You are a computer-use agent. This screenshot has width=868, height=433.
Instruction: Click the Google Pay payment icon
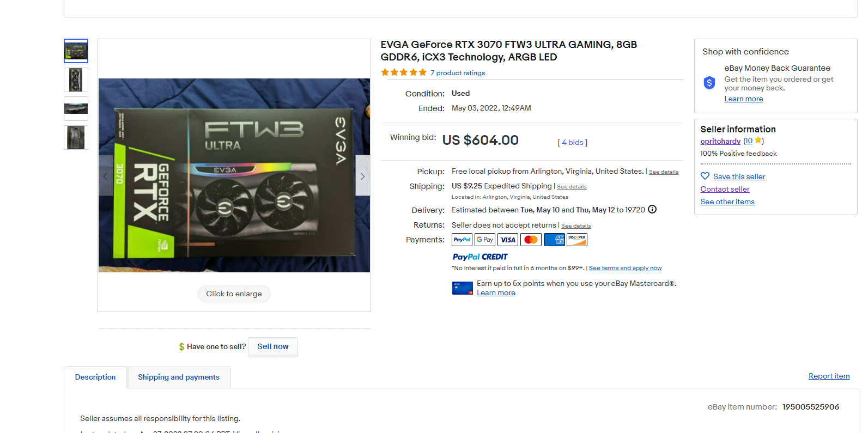pos(485,240)
